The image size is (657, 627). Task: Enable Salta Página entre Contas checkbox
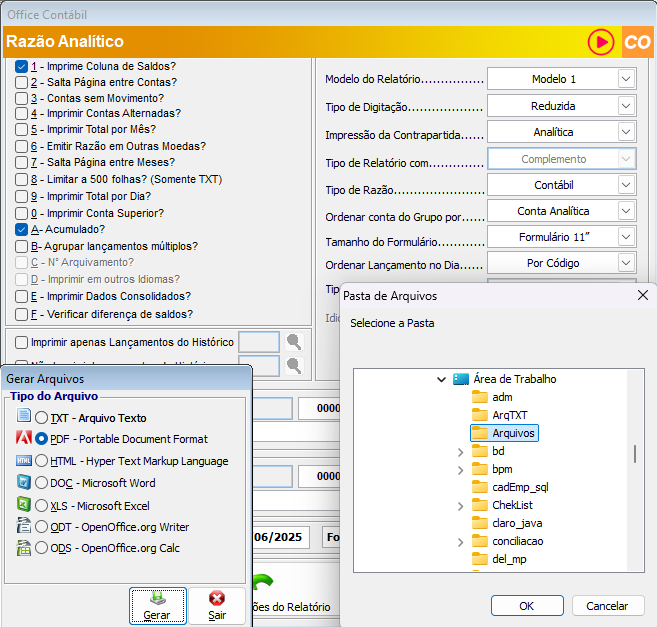click(22, 82)
